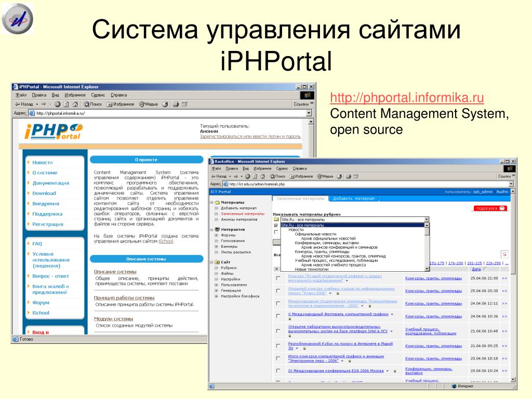Viewport: 532px width, 399px height.
Task: Open Search (Поиск) in iPHPortal window toolbar
Action: pos(93,104)
